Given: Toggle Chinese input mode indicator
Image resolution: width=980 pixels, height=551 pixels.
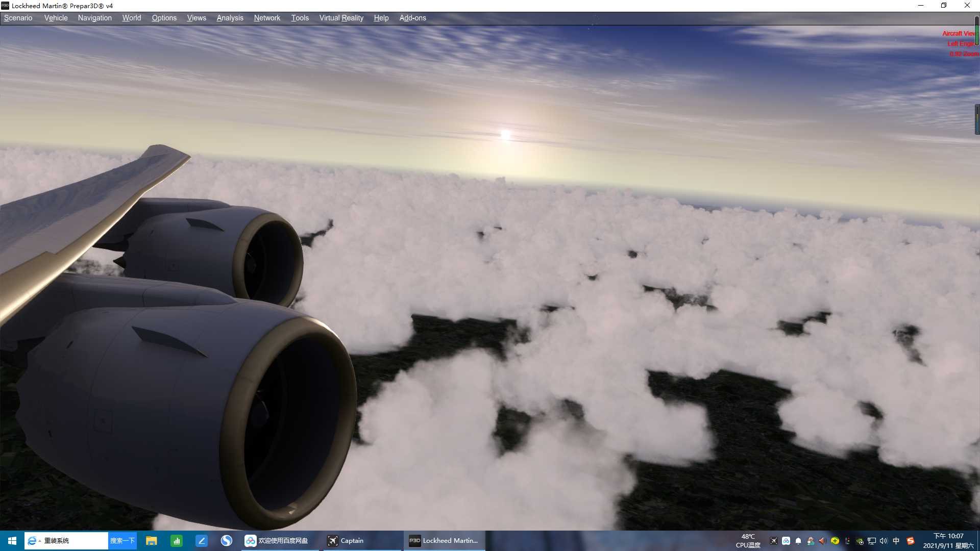Looking at the screenshot, I should (896, 541).
